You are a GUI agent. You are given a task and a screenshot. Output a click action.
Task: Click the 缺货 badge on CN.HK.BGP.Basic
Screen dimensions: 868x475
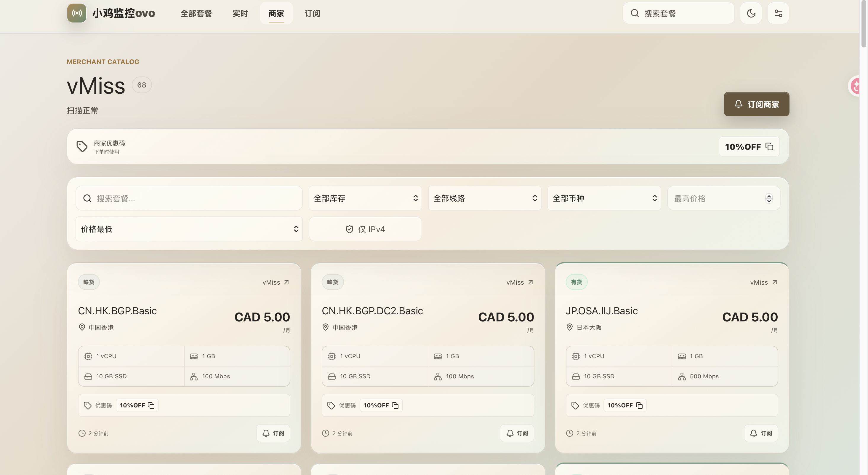(x=89, y=282)
